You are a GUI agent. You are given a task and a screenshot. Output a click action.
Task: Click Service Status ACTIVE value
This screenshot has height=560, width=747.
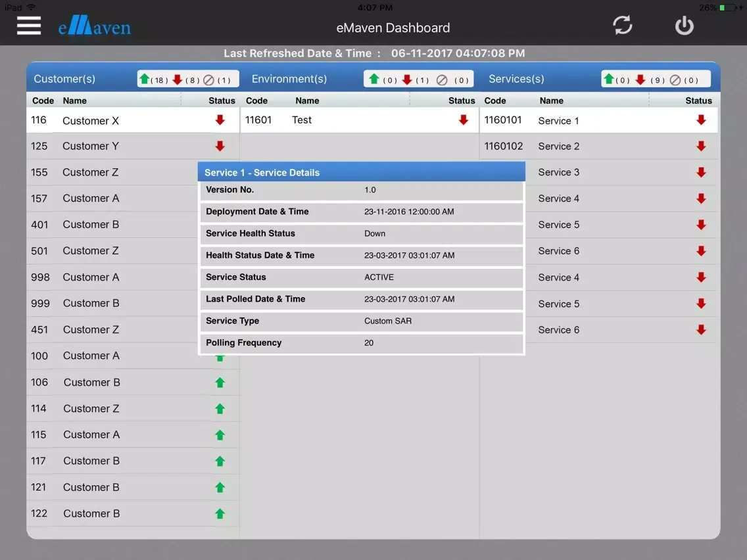pos(379,277)
